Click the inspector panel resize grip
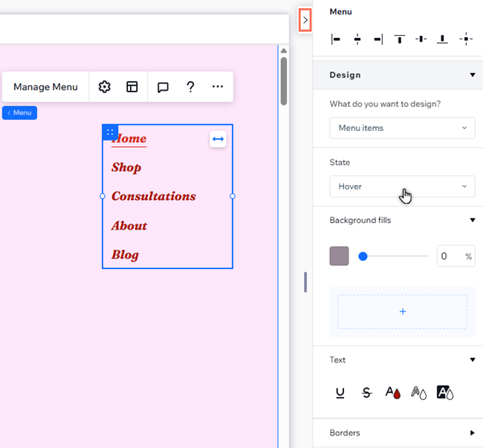This screenshot has width=483, height=448. [x=305, y=282]
